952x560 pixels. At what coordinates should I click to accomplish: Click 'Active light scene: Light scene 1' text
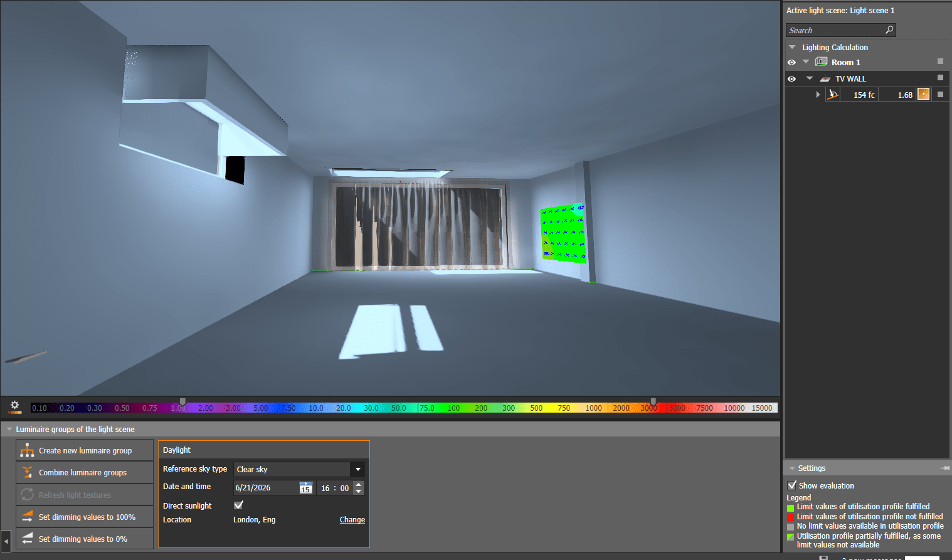point(840,11)
